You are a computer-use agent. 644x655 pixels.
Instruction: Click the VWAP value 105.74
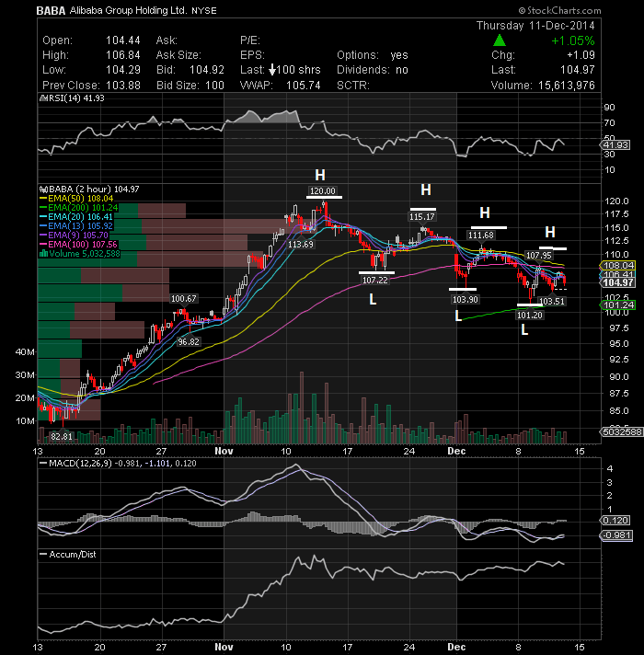coord(304,86)
